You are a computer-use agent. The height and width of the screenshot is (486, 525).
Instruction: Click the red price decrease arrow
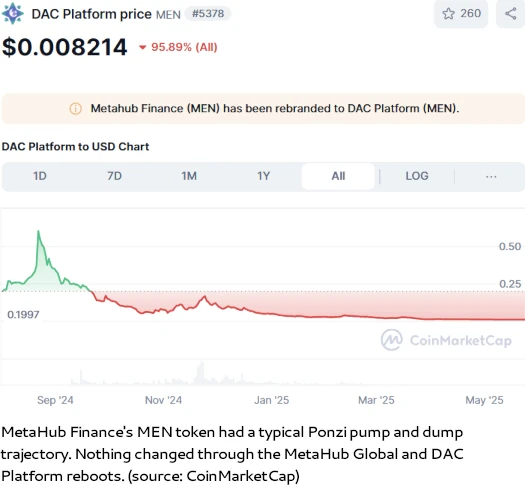coord(143,48)
